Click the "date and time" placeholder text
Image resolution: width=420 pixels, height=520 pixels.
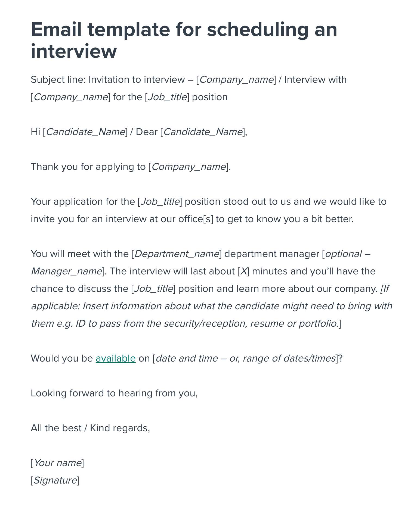tap(187, 358)
